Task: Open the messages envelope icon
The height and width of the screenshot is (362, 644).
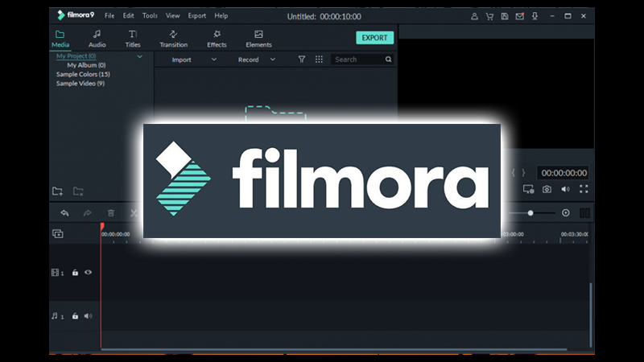Action: (x=519, y=16)
